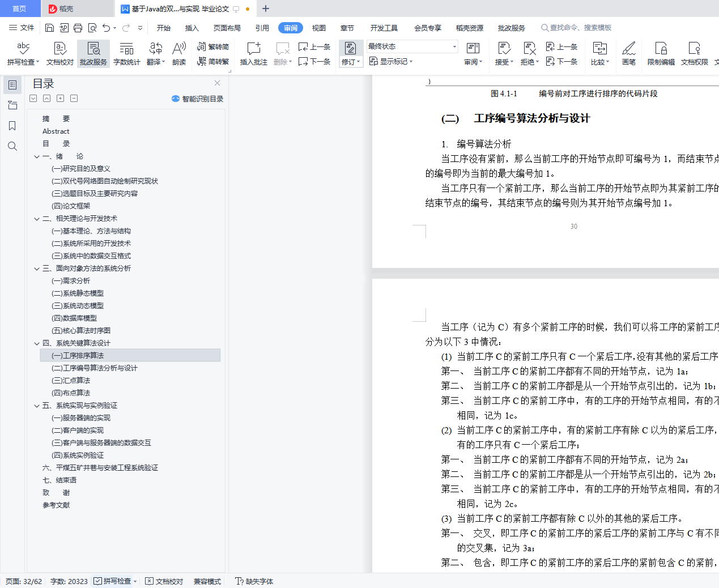Screen dimensions: 719x588
Task: Click 智能识别目录 smart TOC recognition
Action: pyautogui.click(x=197, y=99)
